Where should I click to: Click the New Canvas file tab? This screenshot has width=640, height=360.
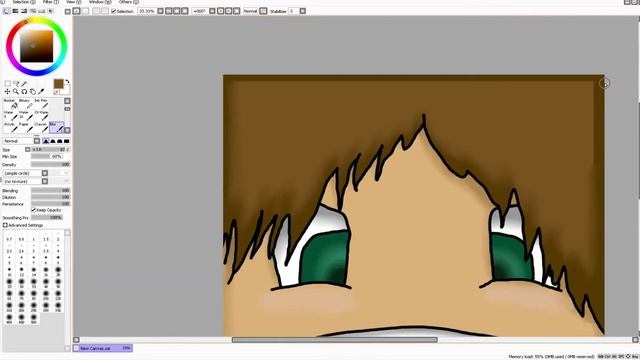click(102, 348)
